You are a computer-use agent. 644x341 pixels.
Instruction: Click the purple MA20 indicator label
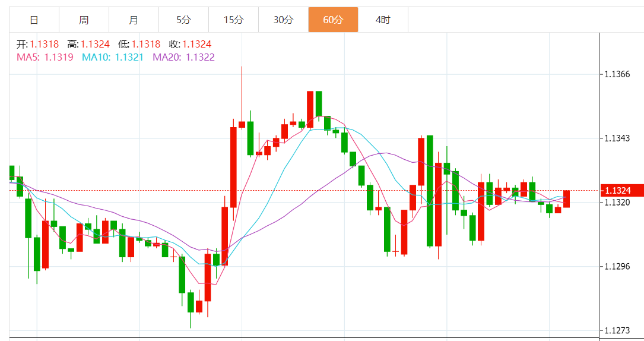point(183,57)
